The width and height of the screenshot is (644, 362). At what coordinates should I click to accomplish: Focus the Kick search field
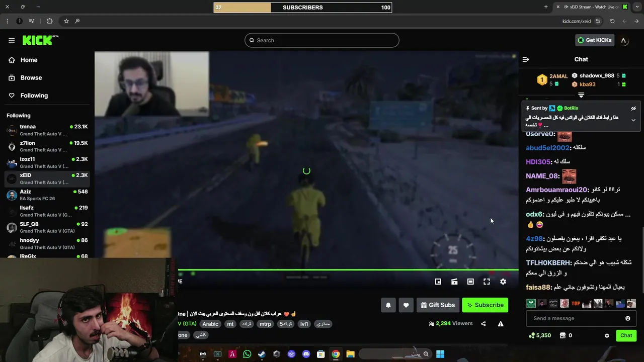click(322, 40)
